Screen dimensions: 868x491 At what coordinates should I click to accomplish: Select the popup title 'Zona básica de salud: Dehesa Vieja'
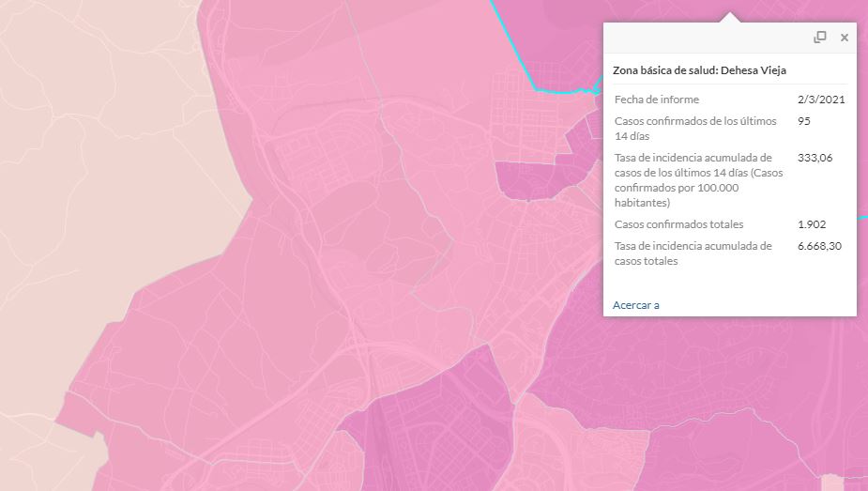pyautogui.click(x=699, y=70)
